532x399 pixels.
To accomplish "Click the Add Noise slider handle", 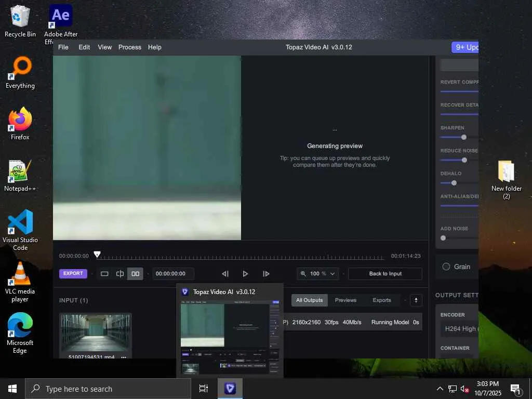I will click(443, 238).
